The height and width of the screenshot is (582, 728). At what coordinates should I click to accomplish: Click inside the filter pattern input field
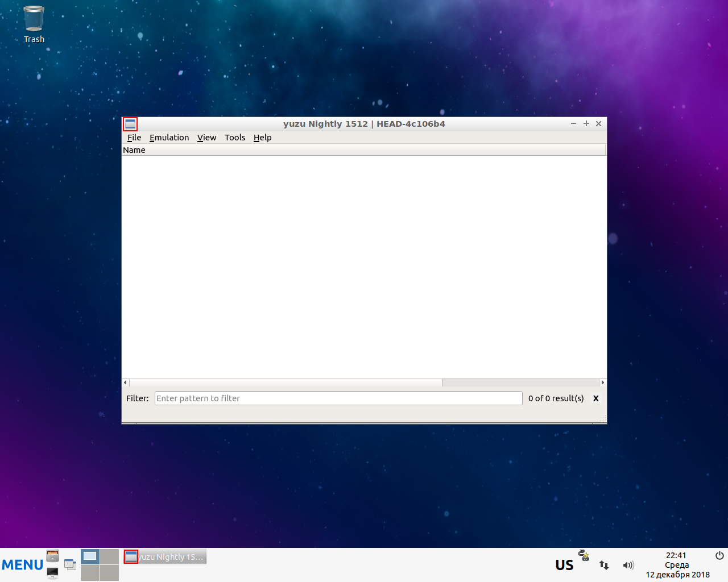[338, 398]
